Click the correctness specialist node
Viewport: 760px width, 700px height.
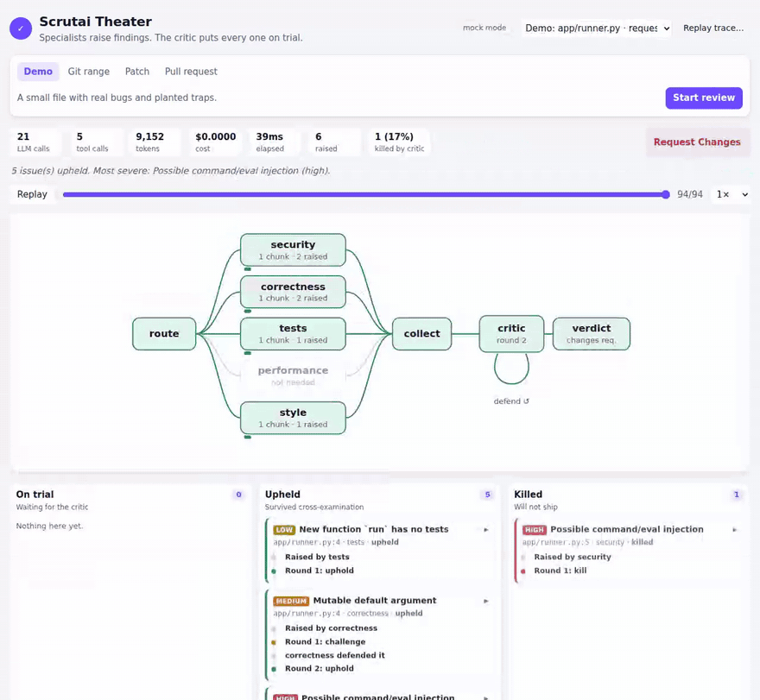[293, 292]
